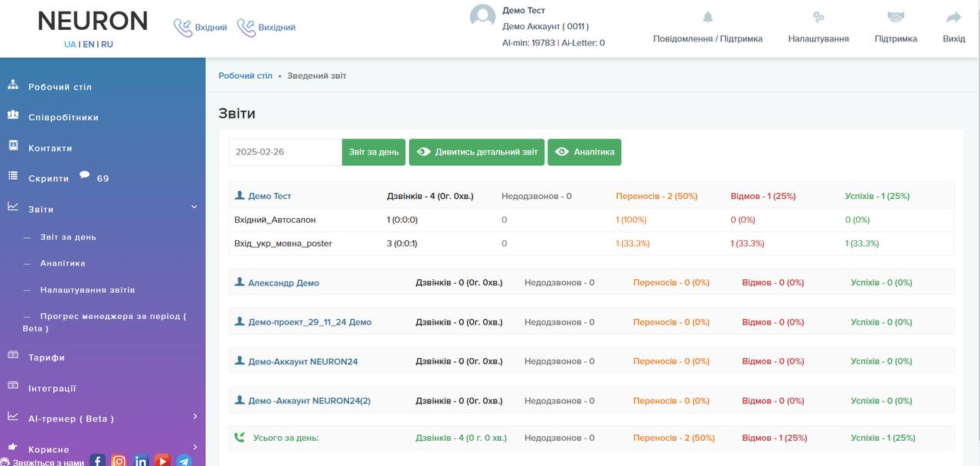Image resolution: width=980 pixels, height=466 pixels.
Task: Expand the AI-тренер (Beta) submenu
Action: pyautogui.click(x=194, y=417)
